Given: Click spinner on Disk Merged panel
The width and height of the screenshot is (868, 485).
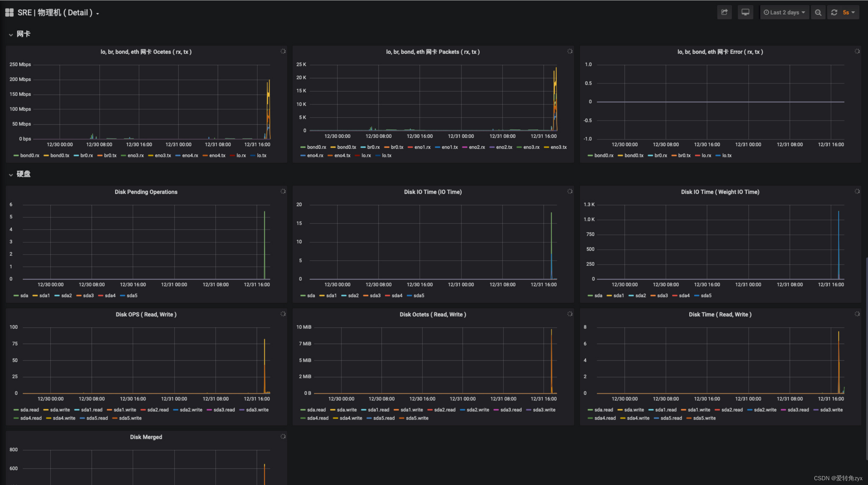Looking at the screenshot, I should pyautogui.click(x=283, y=437).
